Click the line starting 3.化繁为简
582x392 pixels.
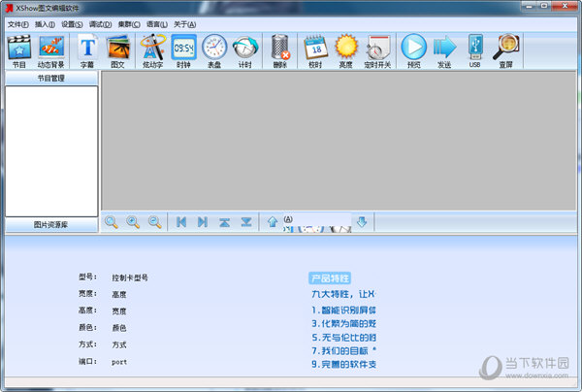(x=343, y=323)
